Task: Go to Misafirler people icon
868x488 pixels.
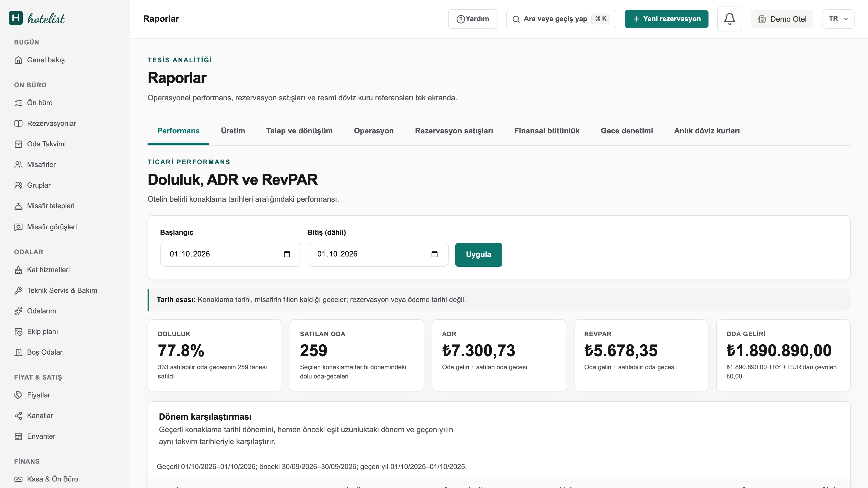Action: click(x=18, y=165)
